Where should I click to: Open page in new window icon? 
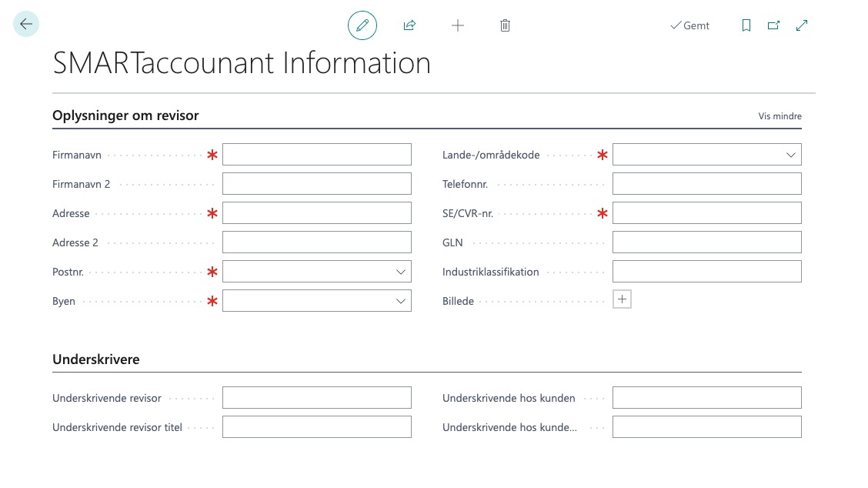tap(773, 25)
